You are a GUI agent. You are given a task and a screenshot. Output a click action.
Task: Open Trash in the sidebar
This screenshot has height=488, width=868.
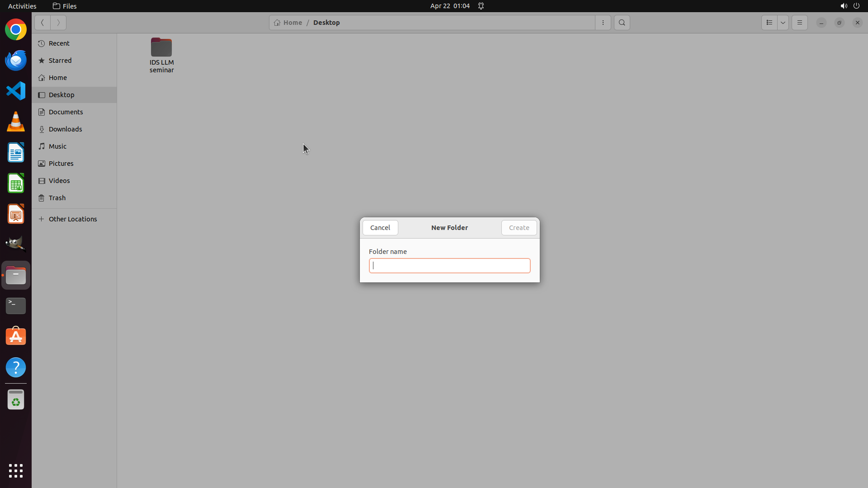click(x=57, y=198)
